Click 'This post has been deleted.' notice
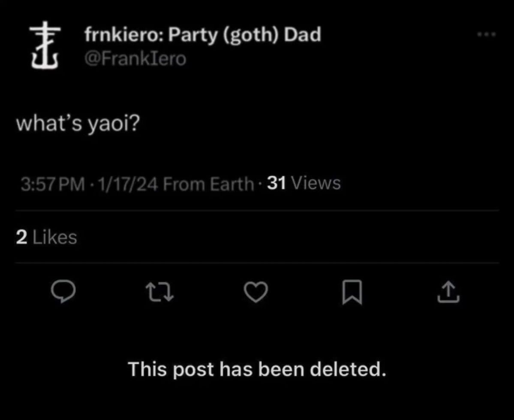 257,369
